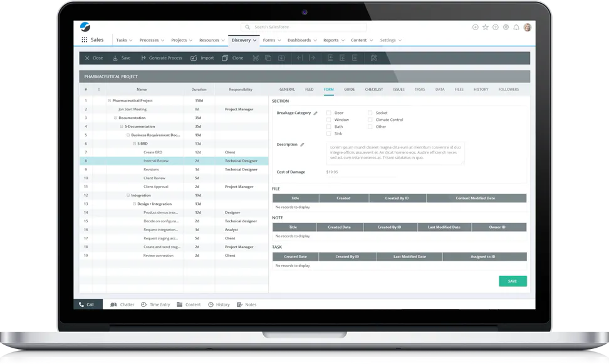Click the Cost of Damage field
The width and height of the screenshot is (609, 364).
pyautogui.click(x=362, y=172)
